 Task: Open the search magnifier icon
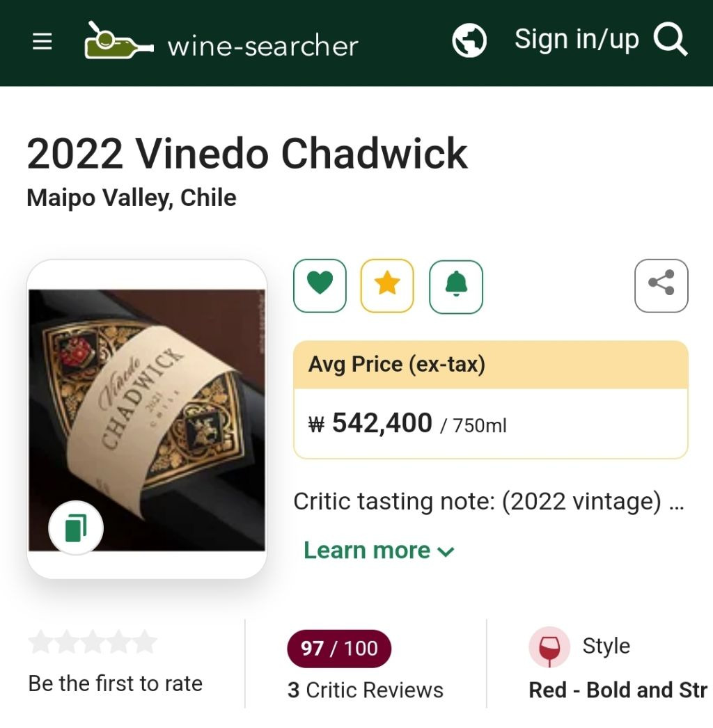(x=671, y=40)
